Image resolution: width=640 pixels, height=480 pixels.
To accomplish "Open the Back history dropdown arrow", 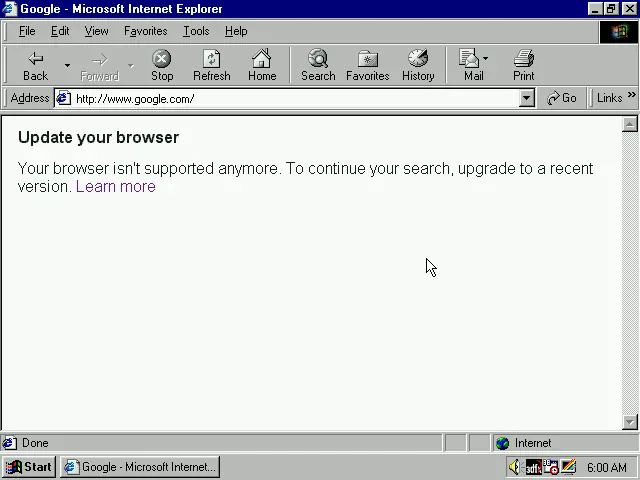I will click(x=67, y=65).
